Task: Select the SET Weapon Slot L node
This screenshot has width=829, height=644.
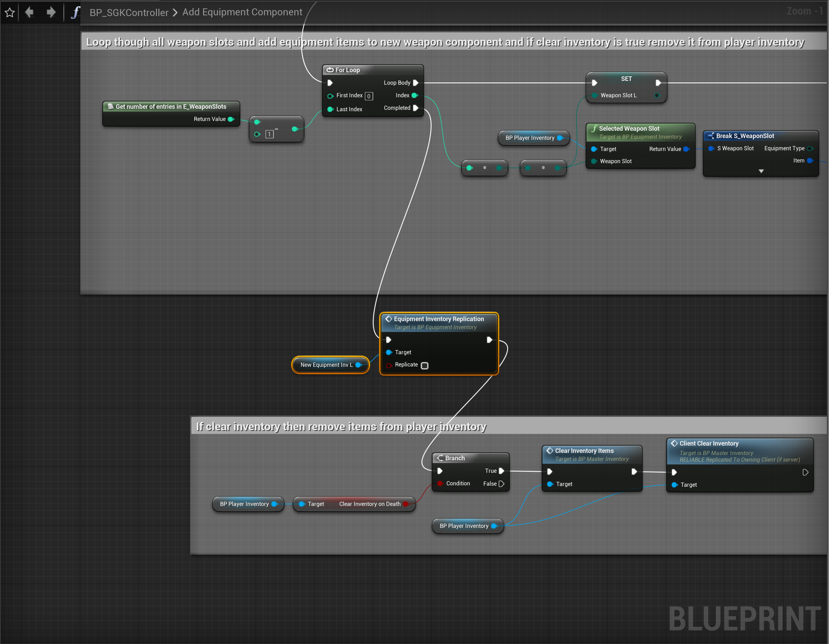Action: [626, 79]
